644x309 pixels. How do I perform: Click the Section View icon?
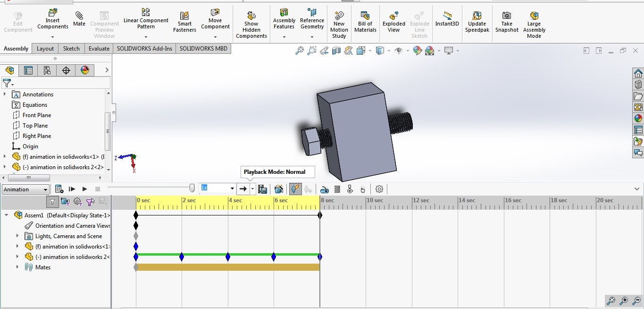tap(336, 51)
